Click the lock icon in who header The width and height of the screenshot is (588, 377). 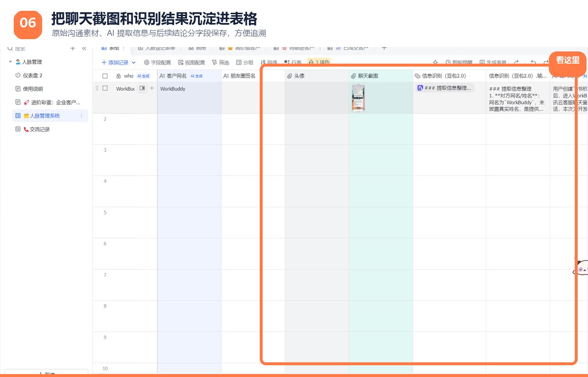(119, 76)
